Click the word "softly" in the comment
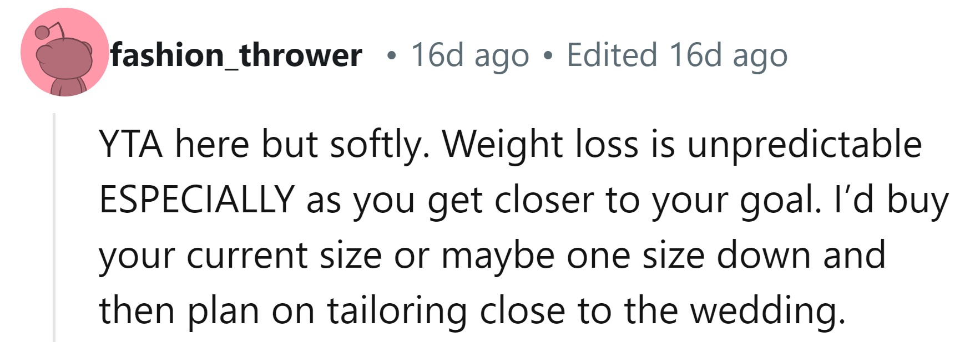980x342 pixels. point(378,144)
